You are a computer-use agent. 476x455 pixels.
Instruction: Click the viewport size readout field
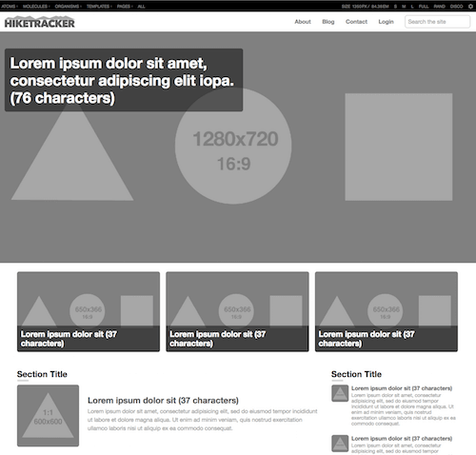(366, 7)
